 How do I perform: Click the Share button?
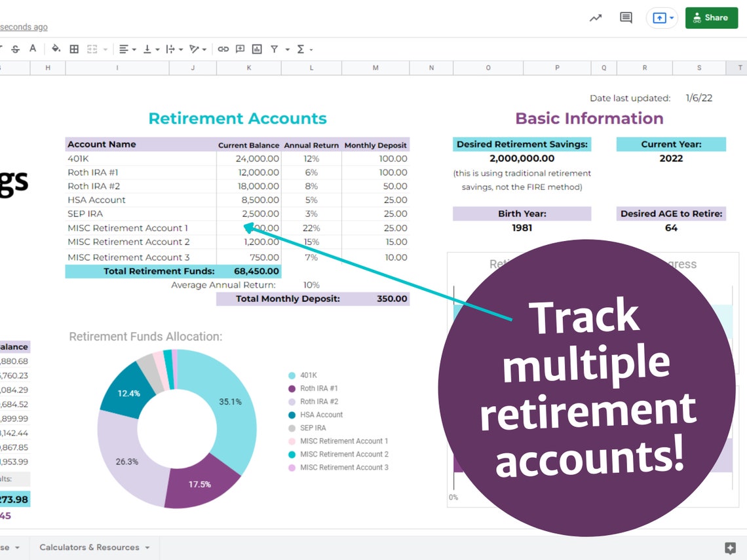[x=711, y=18]
